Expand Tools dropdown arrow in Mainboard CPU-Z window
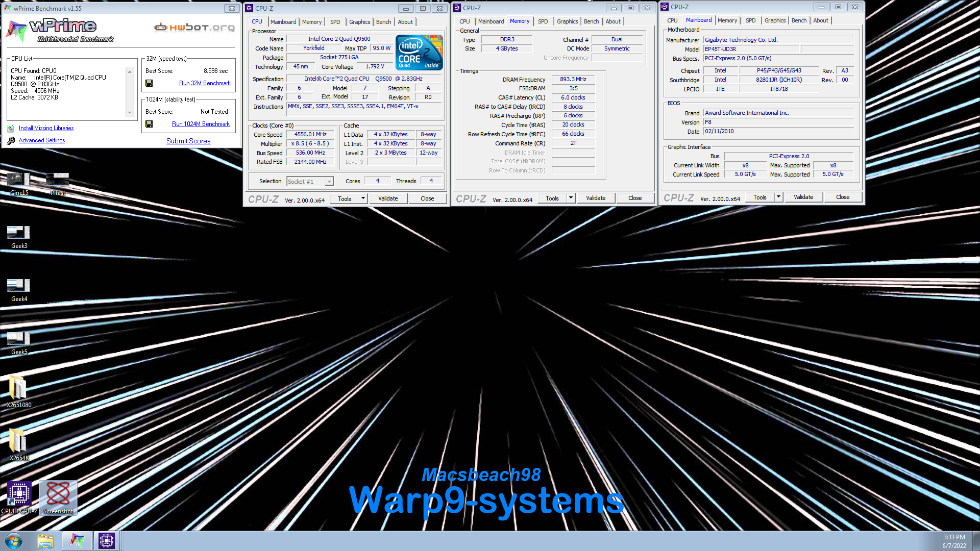The height and width of the screenshot is (551, 980). click(778, 197)
